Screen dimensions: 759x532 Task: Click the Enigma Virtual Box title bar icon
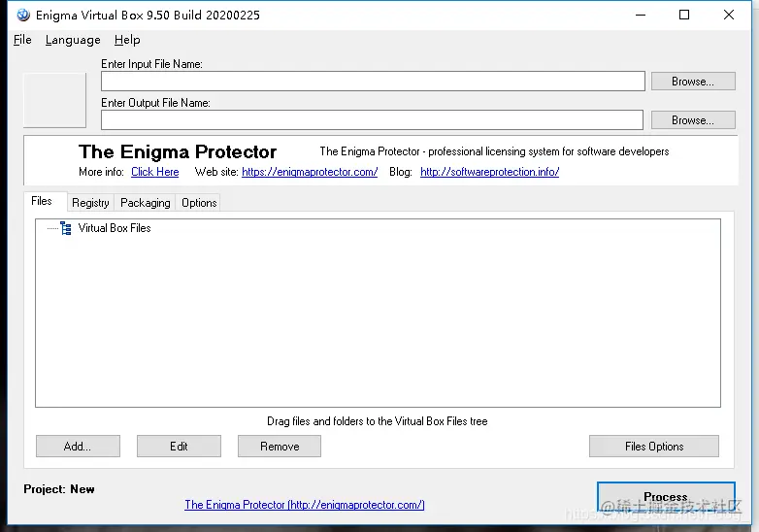(23, 15)
